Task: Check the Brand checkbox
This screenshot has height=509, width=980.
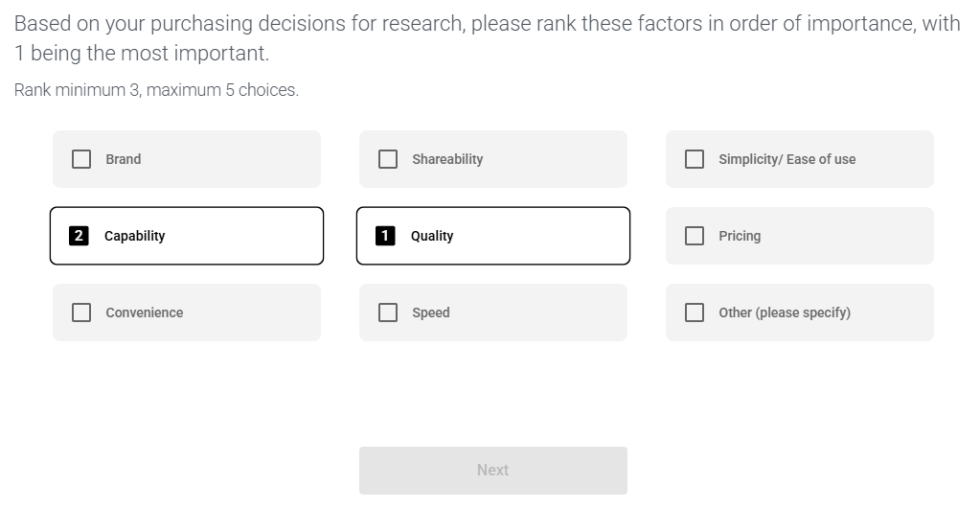Action: tap(81, 159)
